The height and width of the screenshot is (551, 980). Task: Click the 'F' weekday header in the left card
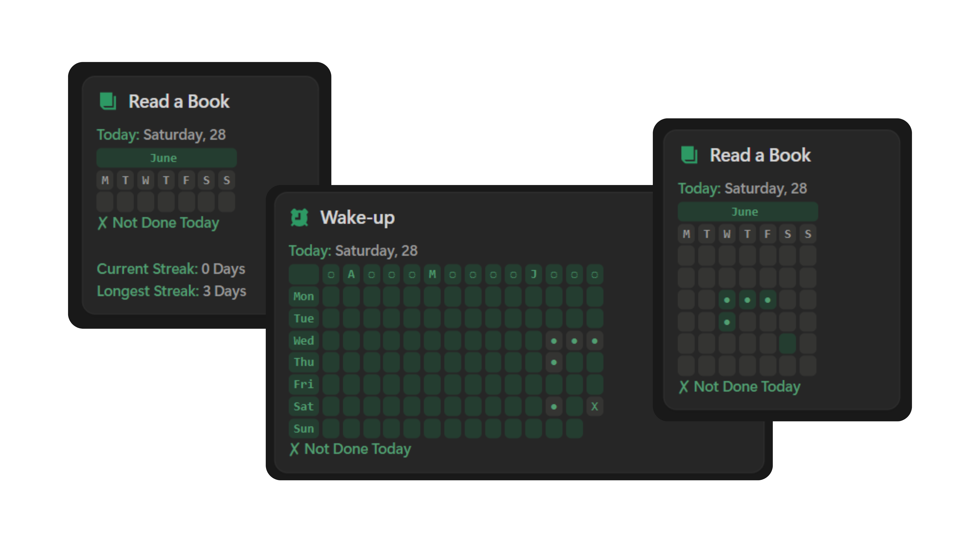point(186,180)
